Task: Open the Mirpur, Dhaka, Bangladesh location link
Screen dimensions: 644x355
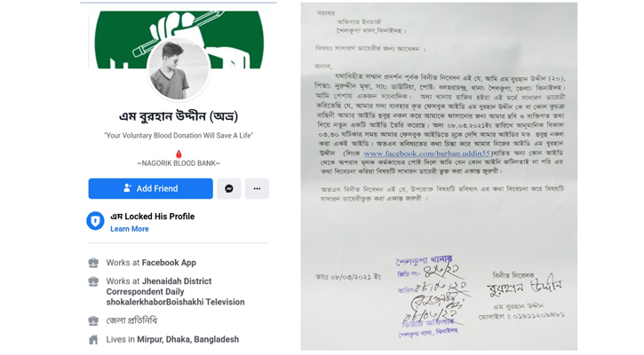Action: click(x=187, y=339)
